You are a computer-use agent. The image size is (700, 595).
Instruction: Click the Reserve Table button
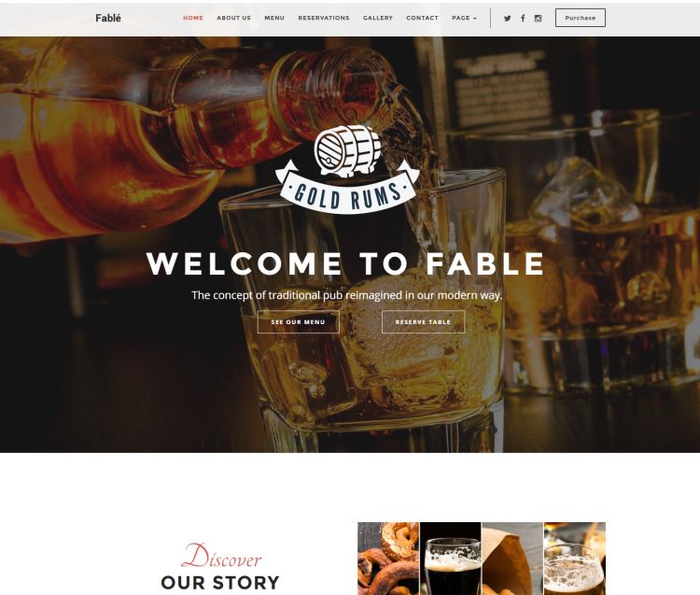click(x=423, y=321)
